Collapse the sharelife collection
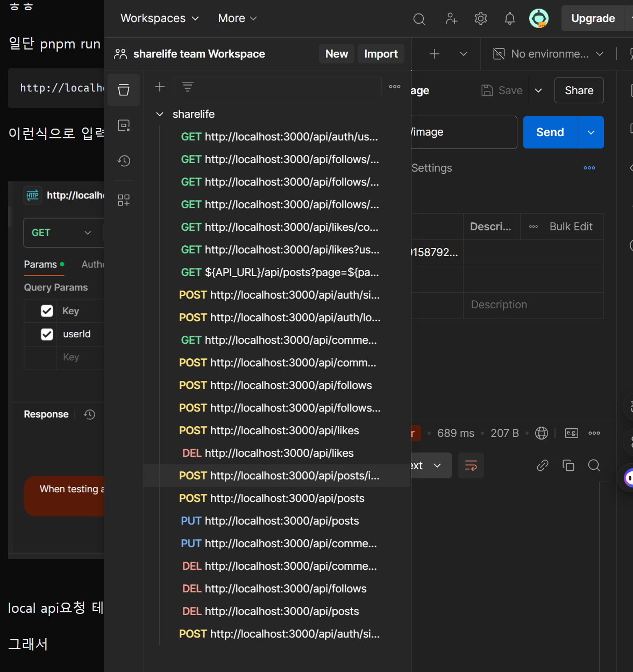The height and width of the screenshot is (672, 633). [160, 114]
